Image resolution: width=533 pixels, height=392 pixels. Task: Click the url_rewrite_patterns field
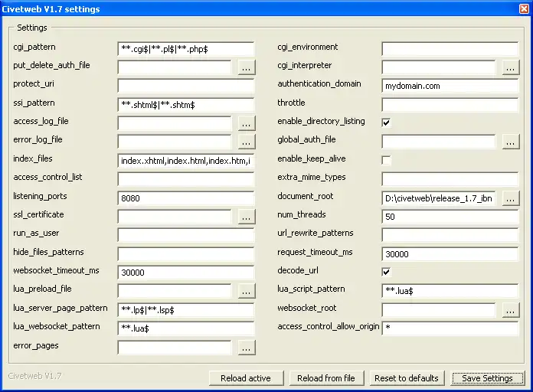(x=450, y=235)
